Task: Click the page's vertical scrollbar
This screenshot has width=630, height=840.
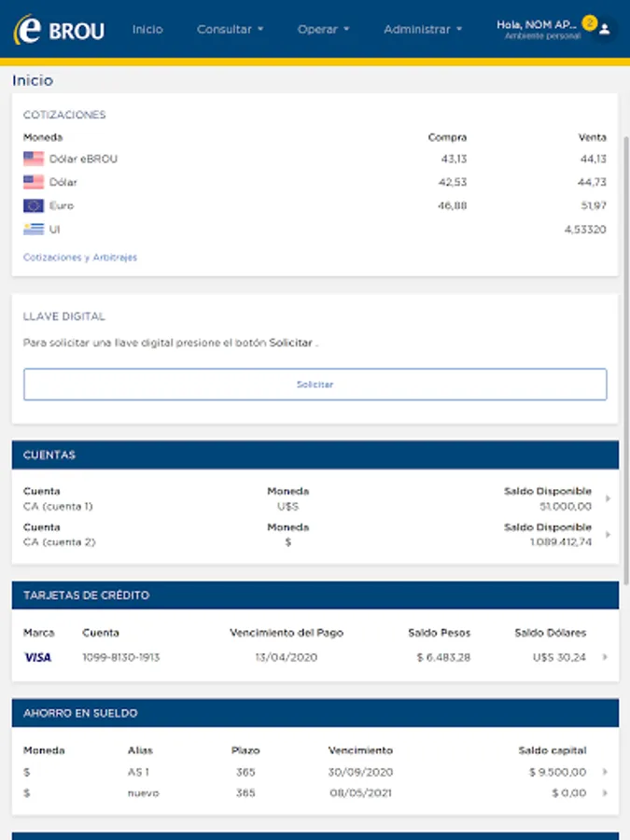Action: (x=625, y=355)
